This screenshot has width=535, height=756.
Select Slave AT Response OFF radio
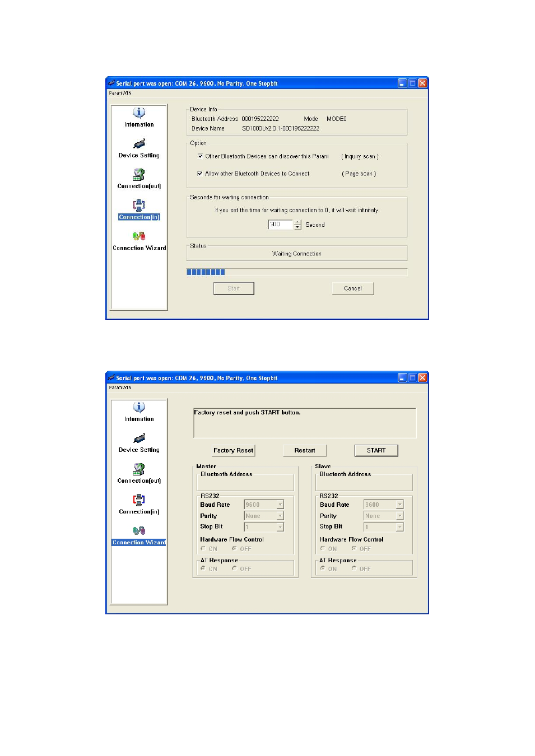pos(354,568)
